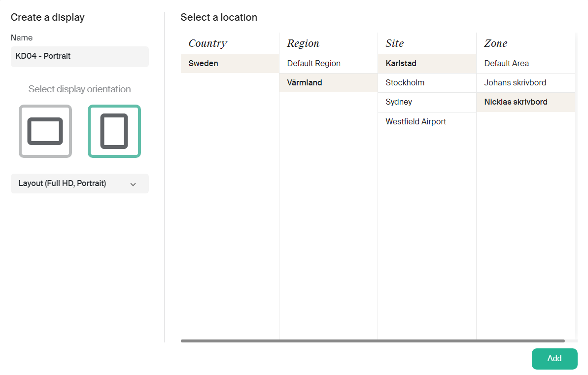
Task: Select Sweden in Country column
Action: tap(230, 64)
